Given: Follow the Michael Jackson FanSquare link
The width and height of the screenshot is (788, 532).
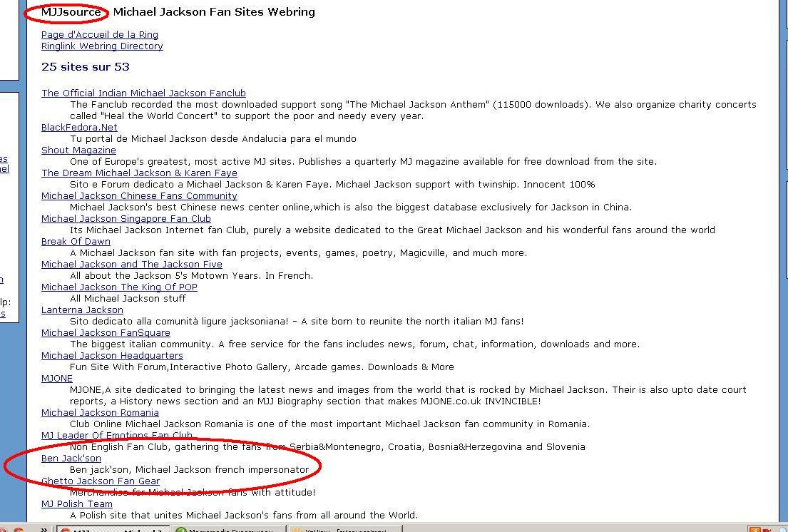Looking at the screenshot, I should tap(106, 332).
